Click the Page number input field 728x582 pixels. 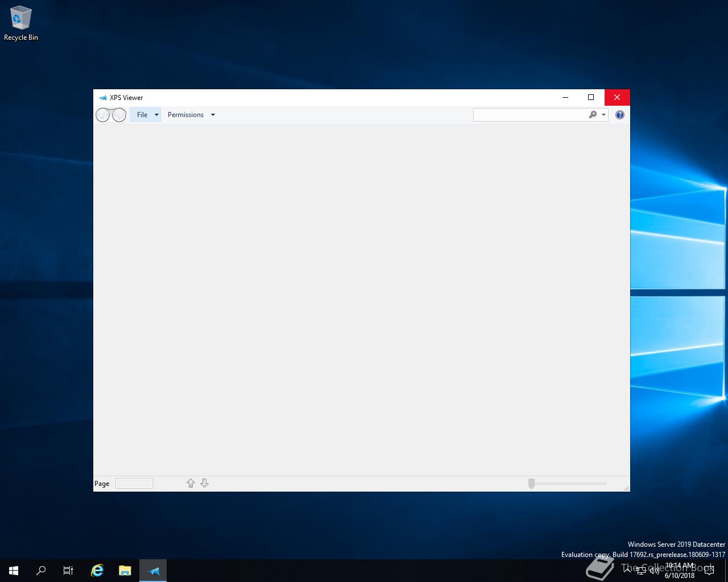coord(134,484)
